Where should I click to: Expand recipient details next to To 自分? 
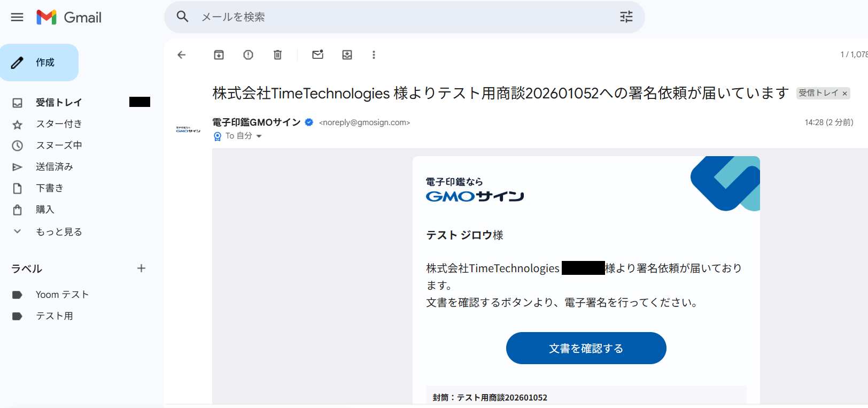[259, 136]
